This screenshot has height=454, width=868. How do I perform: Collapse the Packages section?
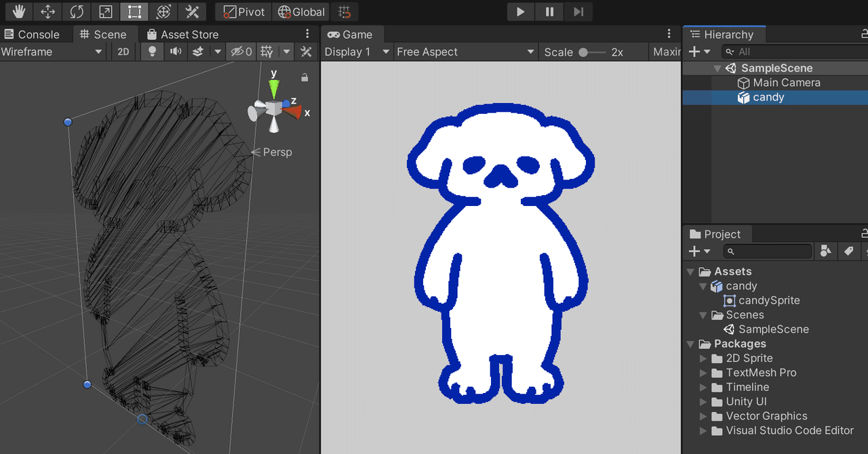[691, 344]
